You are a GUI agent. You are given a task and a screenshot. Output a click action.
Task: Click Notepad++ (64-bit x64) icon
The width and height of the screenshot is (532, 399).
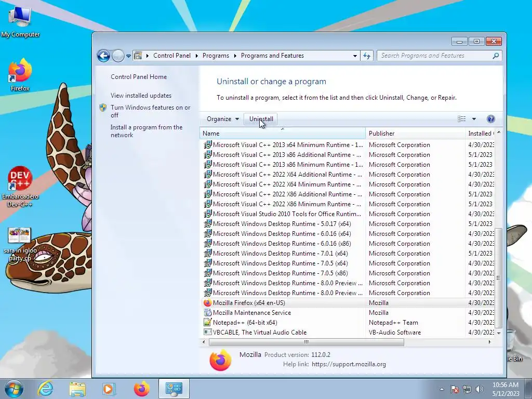(x=207, y=322)
